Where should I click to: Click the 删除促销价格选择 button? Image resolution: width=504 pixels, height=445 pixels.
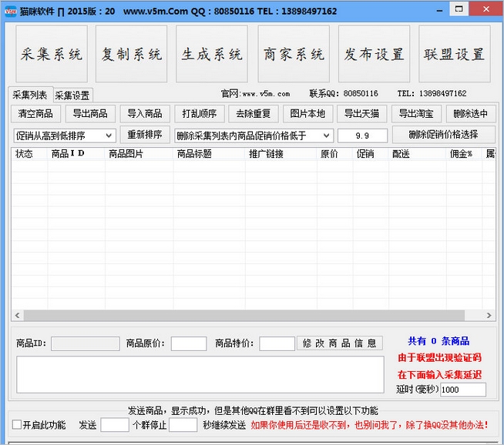[x=444, y=135]
